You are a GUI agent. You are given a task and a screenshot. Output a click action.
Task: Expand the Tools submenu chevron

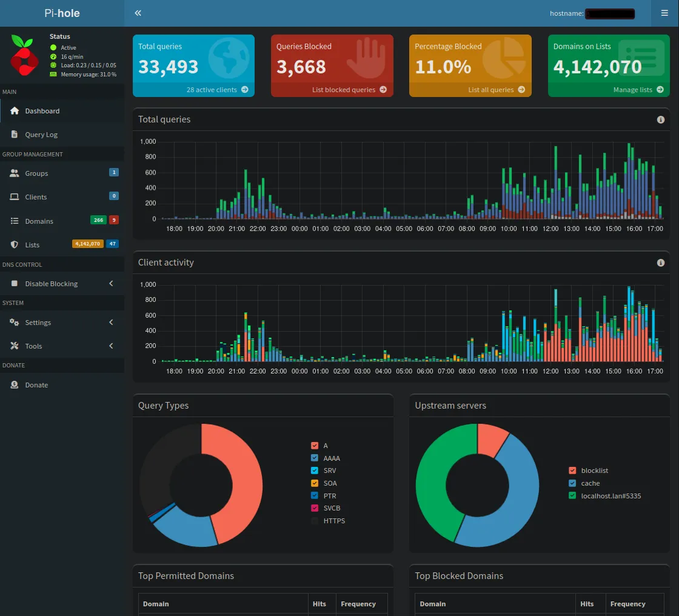(112, 346)
